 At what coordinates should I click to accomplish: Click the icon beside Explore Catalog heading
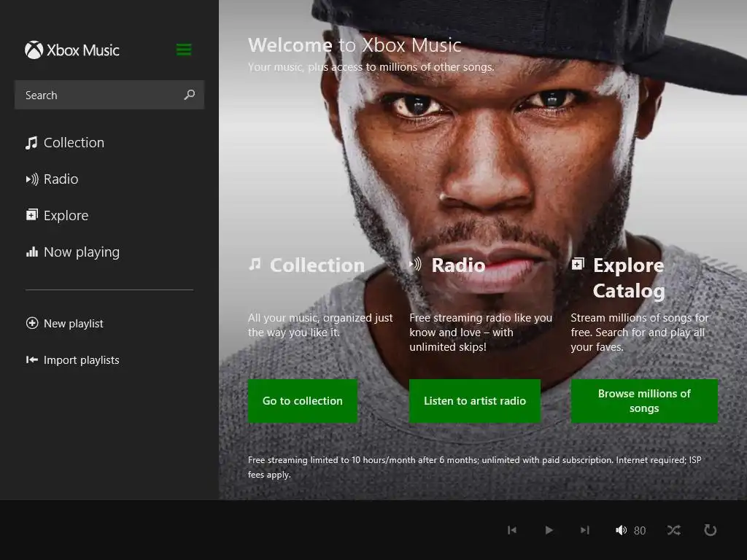[x=578, y=263]
